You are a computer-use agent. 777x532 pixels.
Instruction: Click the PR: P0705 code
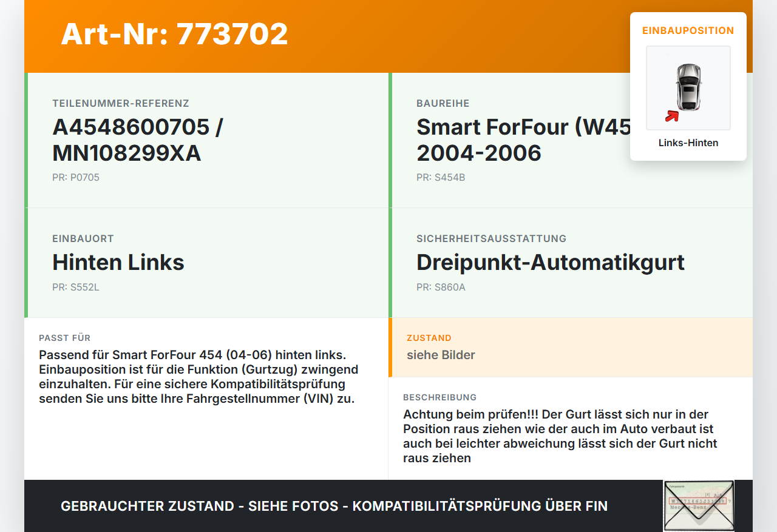tap(76, 178)
